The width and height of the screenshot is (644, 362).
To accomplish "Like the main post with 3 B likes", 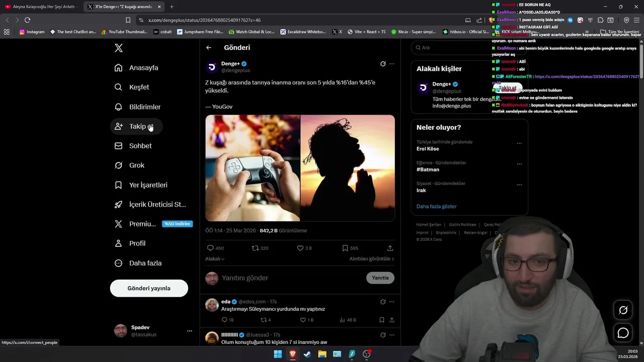I will (x=304, y=248).
